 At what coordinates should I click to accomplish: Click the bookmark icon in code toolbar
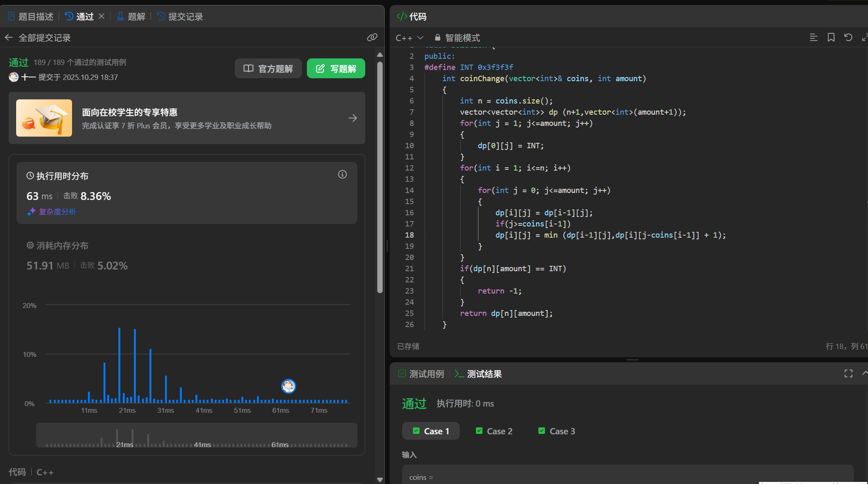831,38
